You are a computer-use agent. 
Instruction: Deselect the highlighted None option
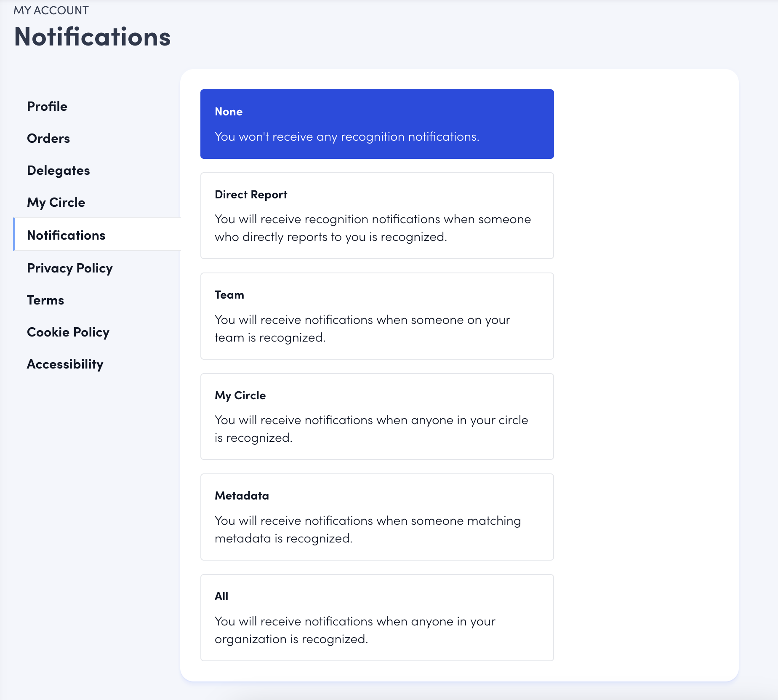(377, 123)
